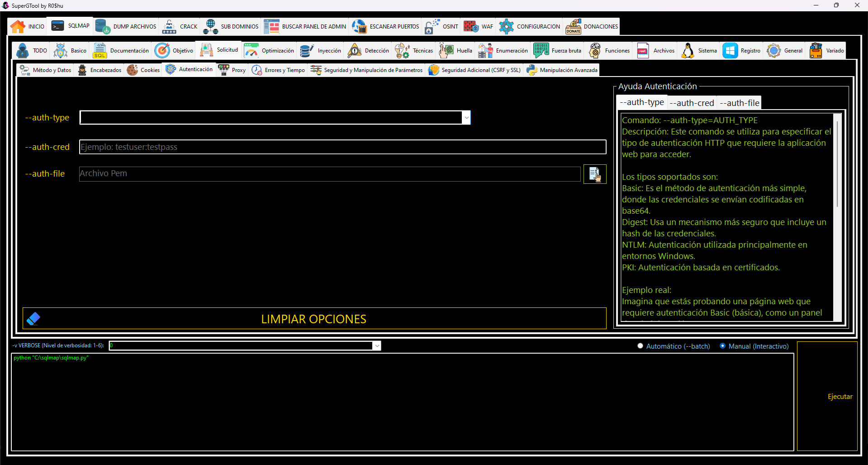Screen dimensions: 868x465
Task: Switch to Encabezados tab
Action: coord(100,70)
